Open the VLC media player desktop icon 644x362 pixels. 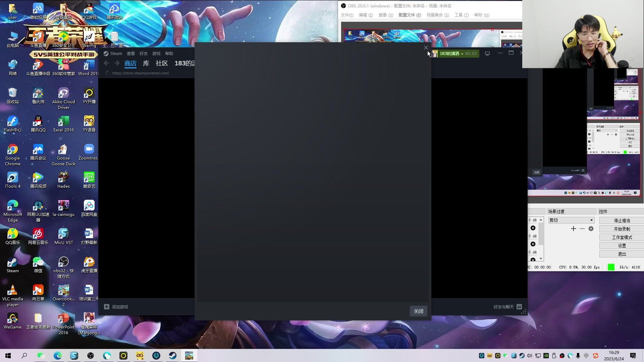point(13,296)
